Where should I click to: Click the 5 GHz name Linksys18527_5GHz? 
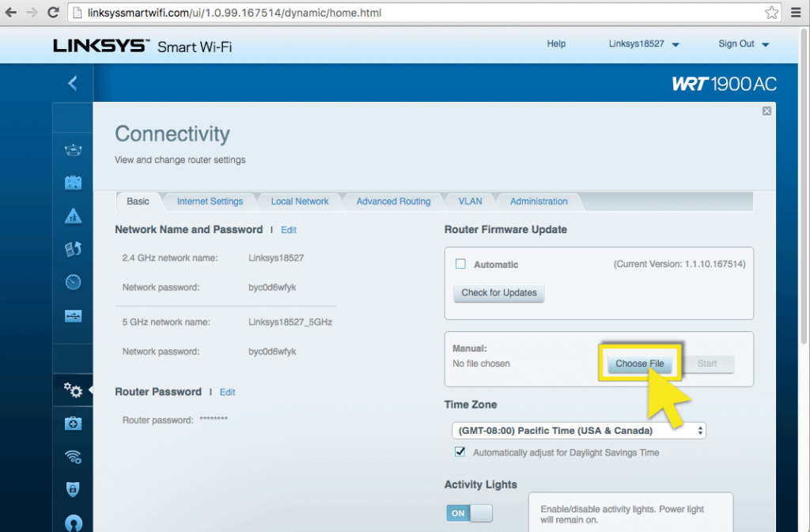290,322
